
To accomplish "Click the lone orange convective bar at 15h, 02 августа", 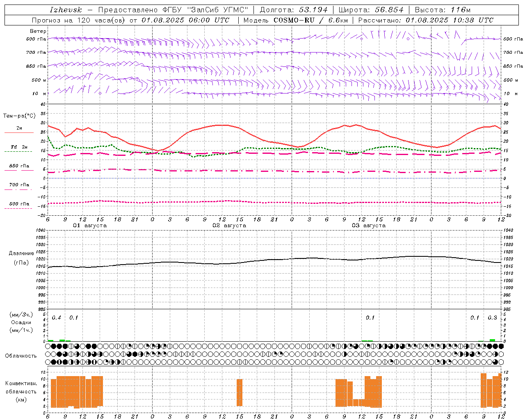I will pos(240,393).
